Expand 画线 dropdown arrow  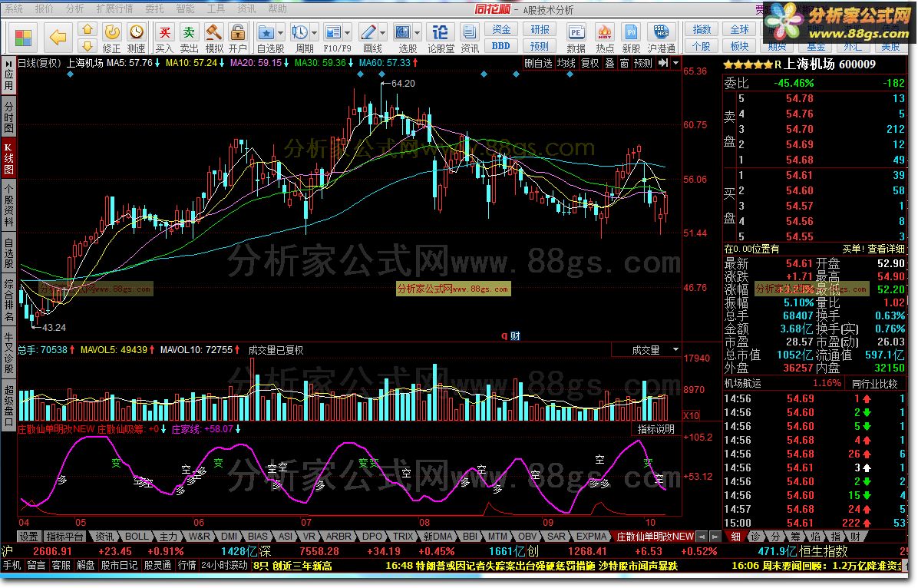coord(382,33)
